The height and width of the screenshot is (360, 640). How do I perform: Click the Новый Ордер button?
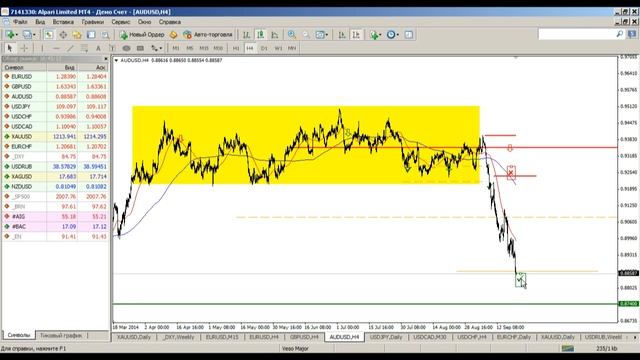(x=142, y=35)
